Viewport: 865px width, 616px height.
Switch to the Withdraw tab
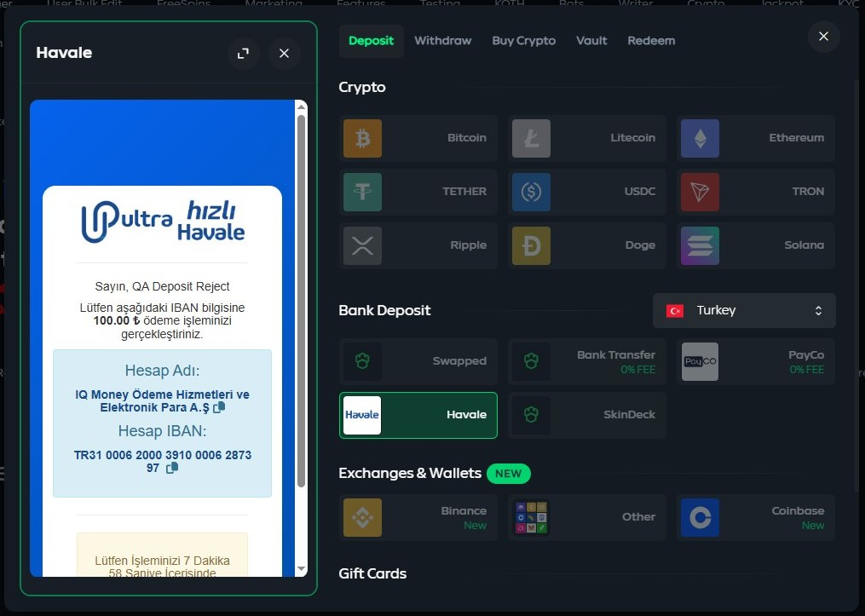443,41
